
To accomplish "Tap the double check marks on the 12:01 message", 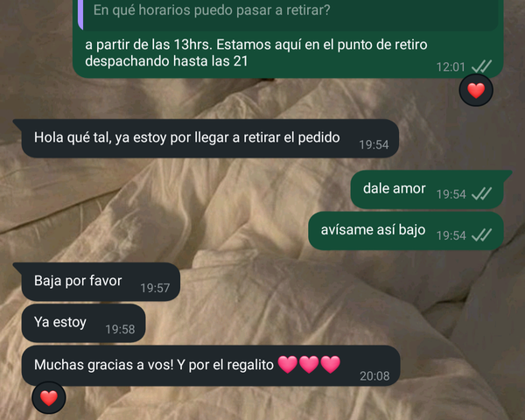I will tap(482, 66).
